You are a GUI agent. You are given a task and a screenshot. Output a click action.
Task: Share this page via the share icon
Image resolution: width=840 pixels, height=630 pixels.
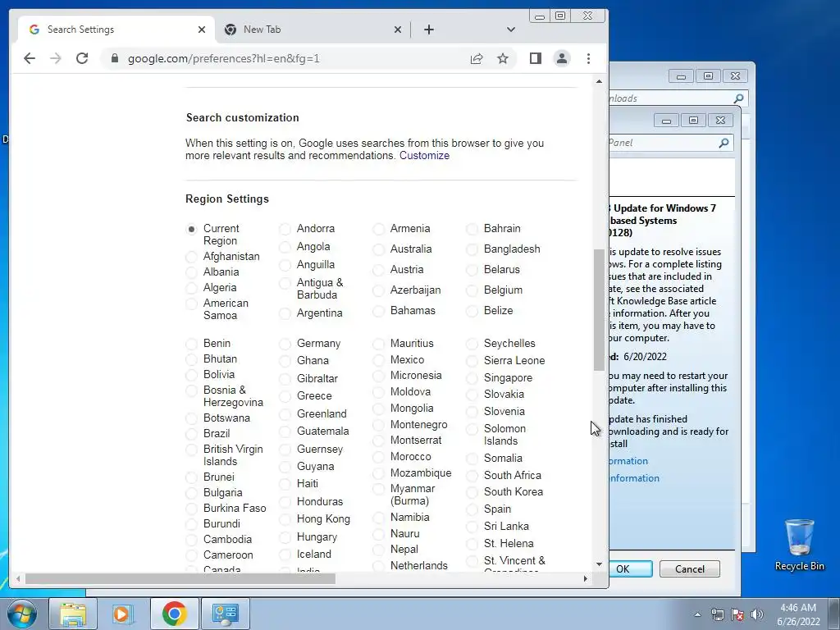[x=477, y=58]
